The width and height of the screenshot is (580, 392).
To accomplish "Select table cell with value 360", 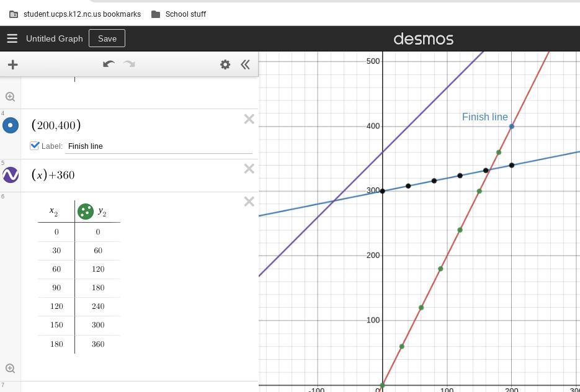I will (97, 344).
